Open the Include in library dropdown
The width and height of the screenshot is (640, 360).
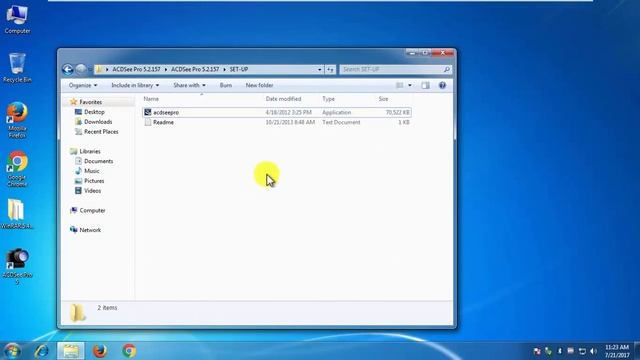coord(135,85)
